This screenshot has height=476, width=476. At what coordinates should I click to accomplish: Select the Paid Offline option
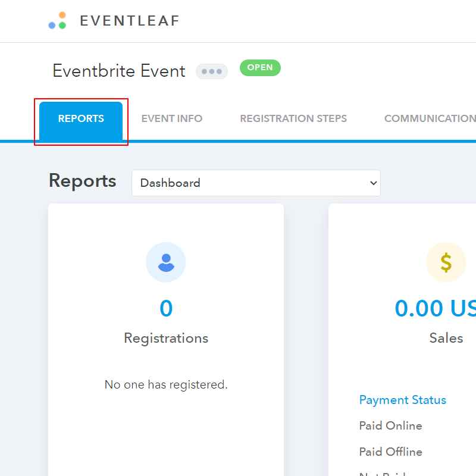390,452
